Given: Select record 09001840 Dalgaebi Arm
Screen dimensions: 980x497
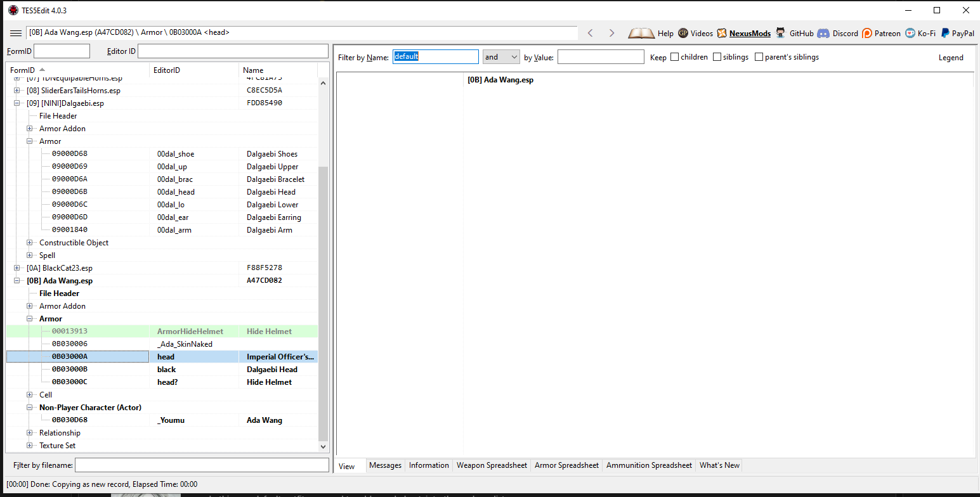Looking at the screenshot, I should click(162, 230).
